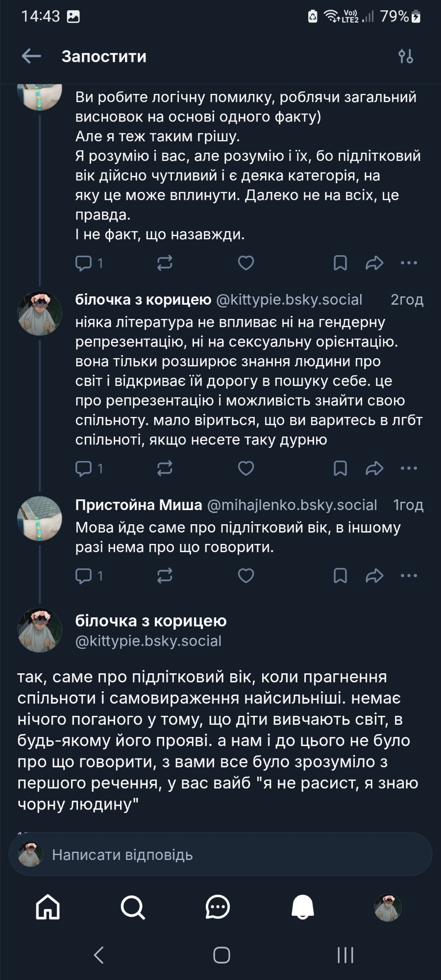This screenshot has width=441, height=980.
Task: Open thread sort settings icon
Action: 406,56
